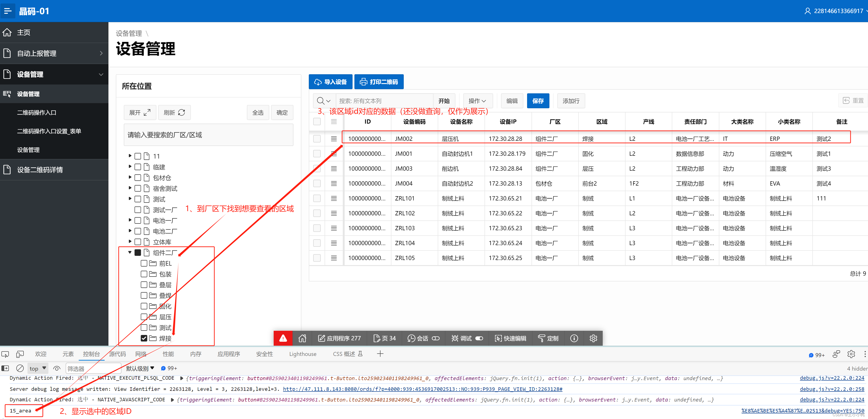The height and width of the screenshot is (419, 868).
Task: Expand the 临建 tree node
Action: (130, 167)
